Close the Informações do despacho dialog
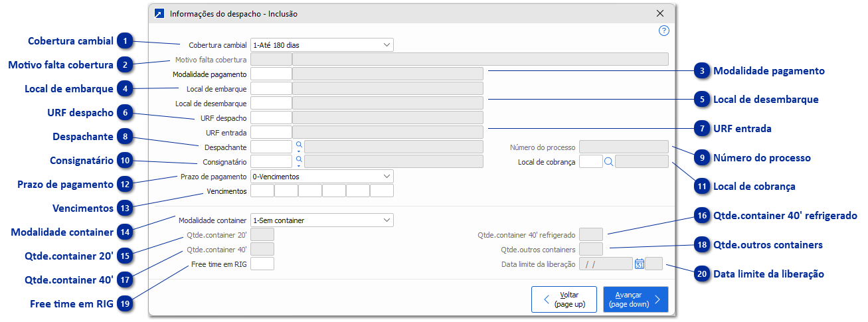The image size is (868, 322). [659, 13]
